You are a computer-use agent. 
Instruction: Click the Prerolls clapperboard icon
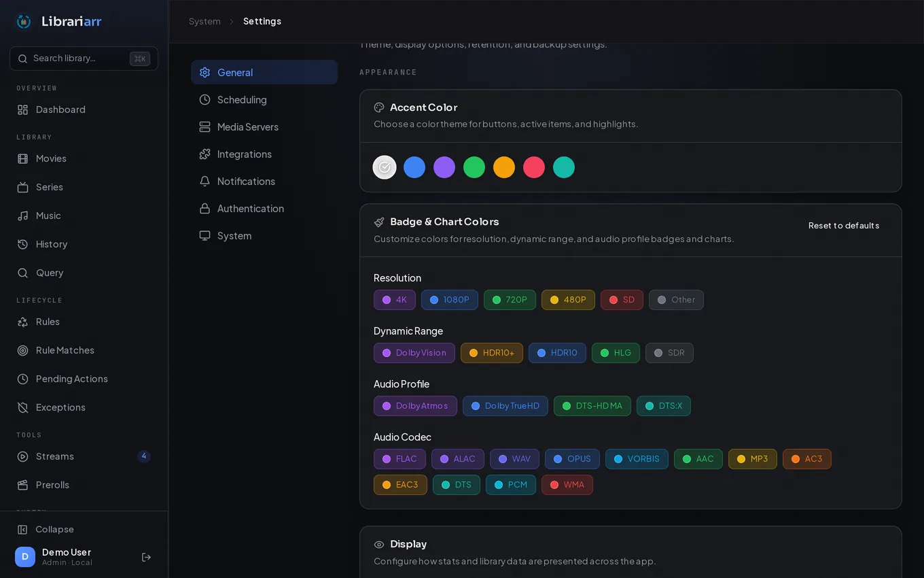22,485
